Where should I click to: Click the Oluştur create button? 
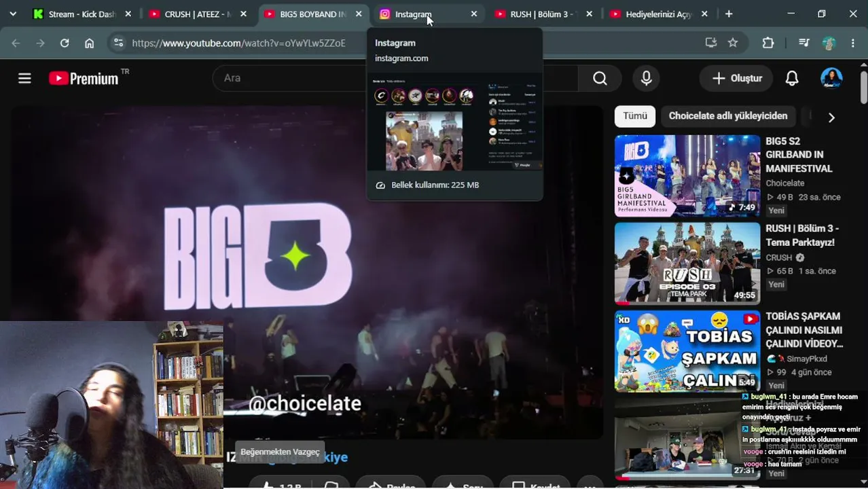pos(736,78)
